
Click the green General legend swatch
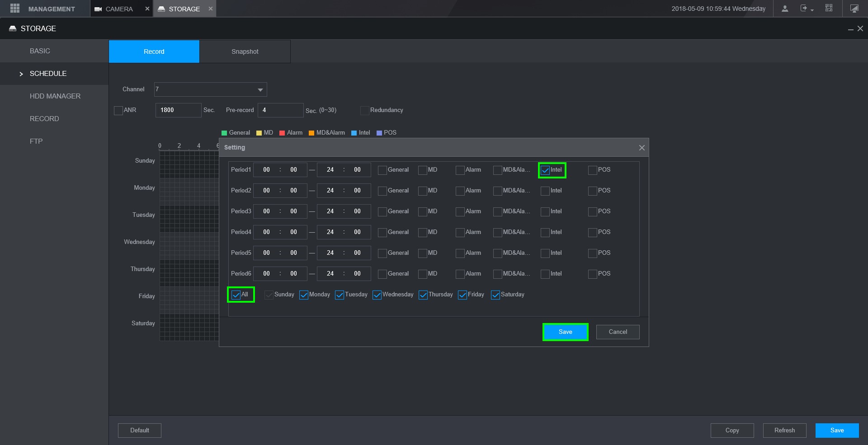tap(224, 133)
